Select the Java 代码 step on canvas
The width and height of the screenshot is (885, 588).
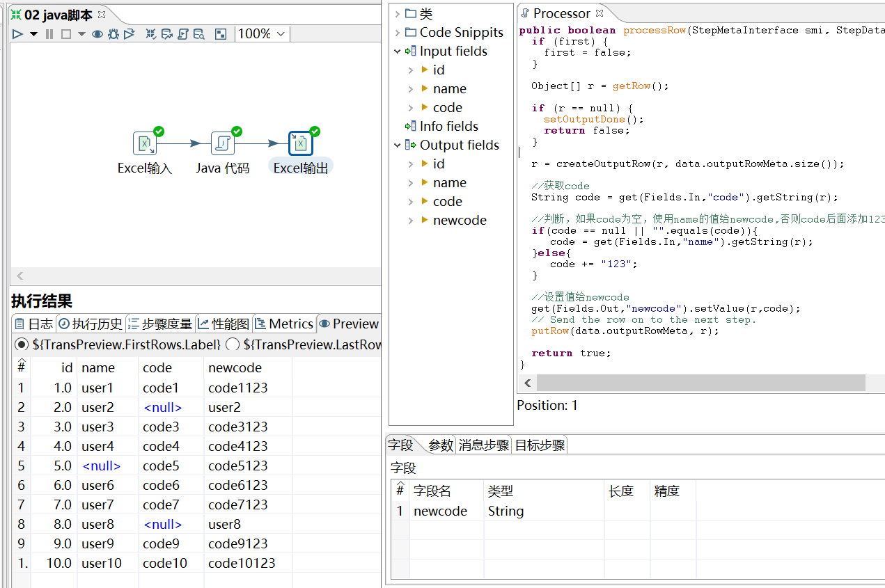click(x=222, y=143)
